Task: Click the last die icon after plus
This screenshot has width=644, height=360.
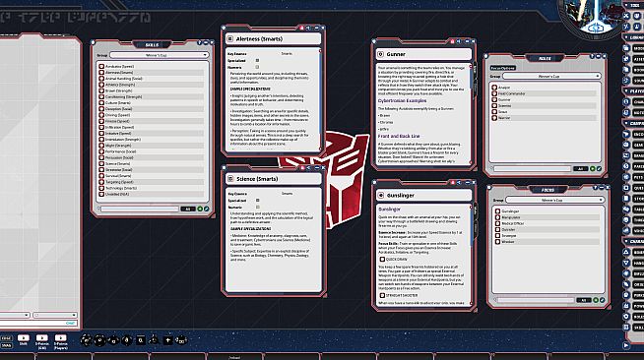Action: click(181, 340)
